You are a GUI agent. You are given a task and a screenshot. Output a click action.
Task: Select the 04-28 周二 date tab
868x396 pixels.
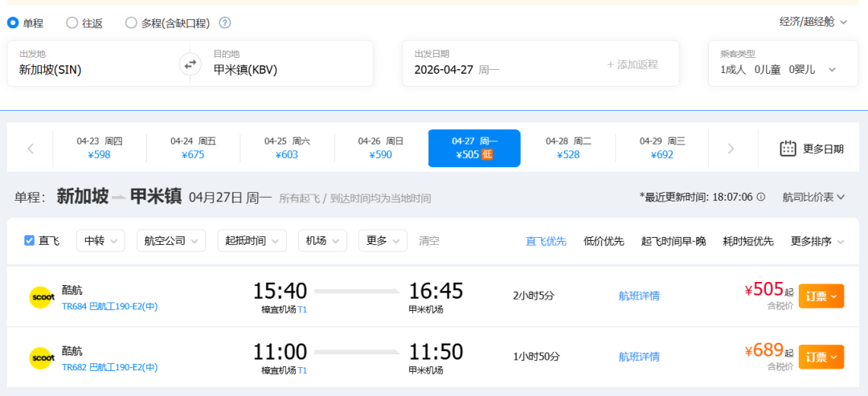coord(568,149)
